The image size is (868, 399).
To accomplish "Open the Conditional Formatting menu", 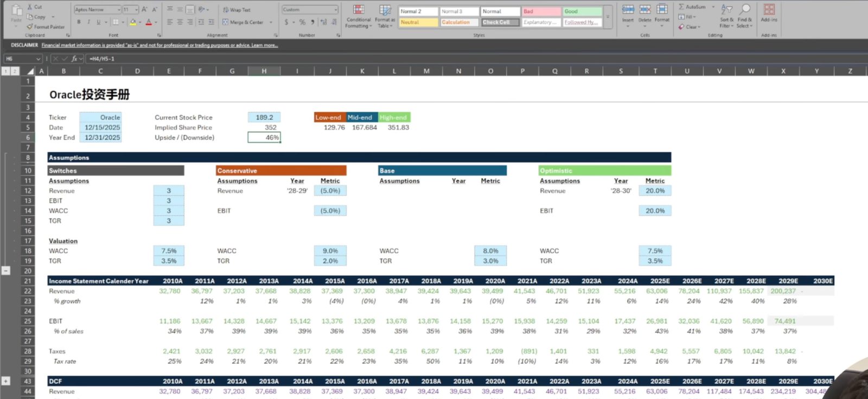I will (359, 16).
